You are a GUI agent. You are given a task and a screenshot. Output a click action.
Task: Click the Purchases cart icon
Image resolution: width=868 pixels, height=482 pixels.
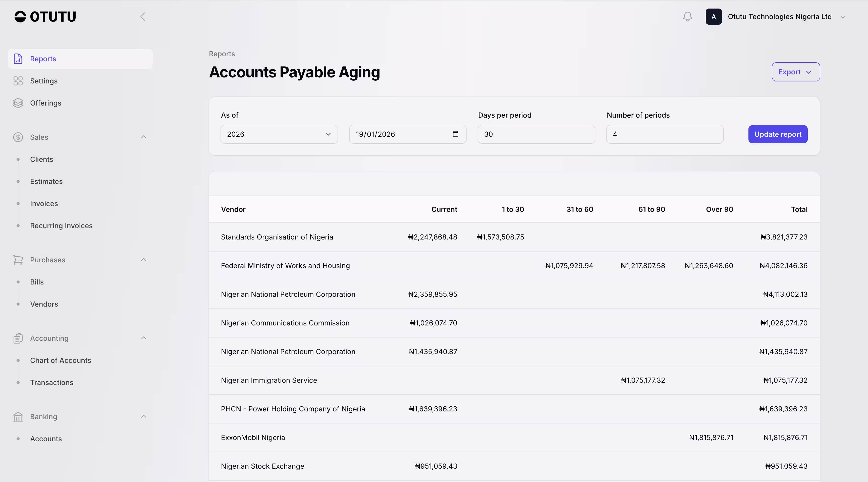coord(18,260)
